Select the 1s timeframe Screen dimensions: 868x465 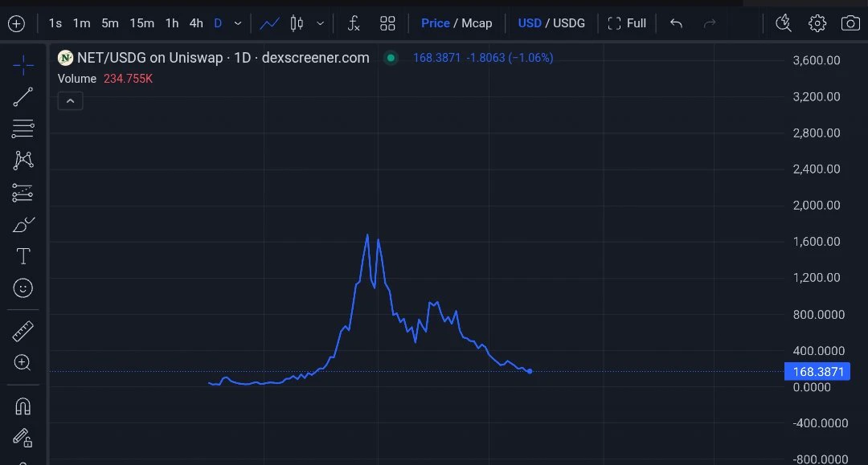point(55,23)
